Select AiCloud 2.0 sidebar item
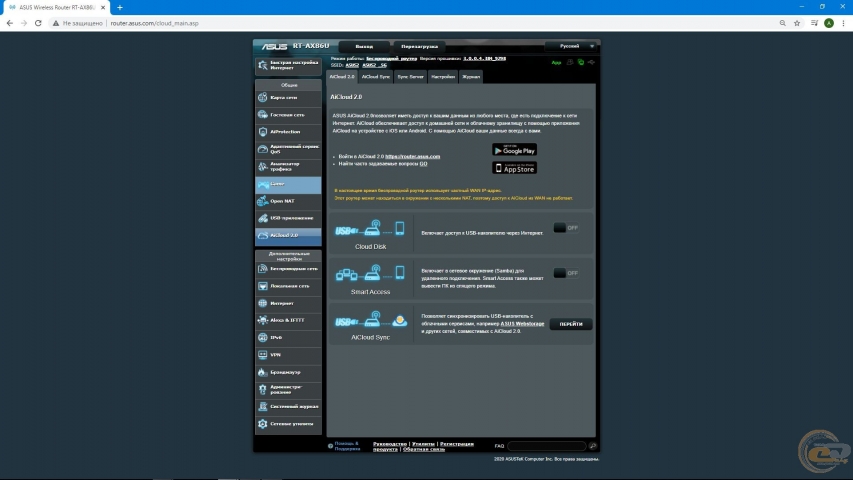 click(x=288, y=236)
